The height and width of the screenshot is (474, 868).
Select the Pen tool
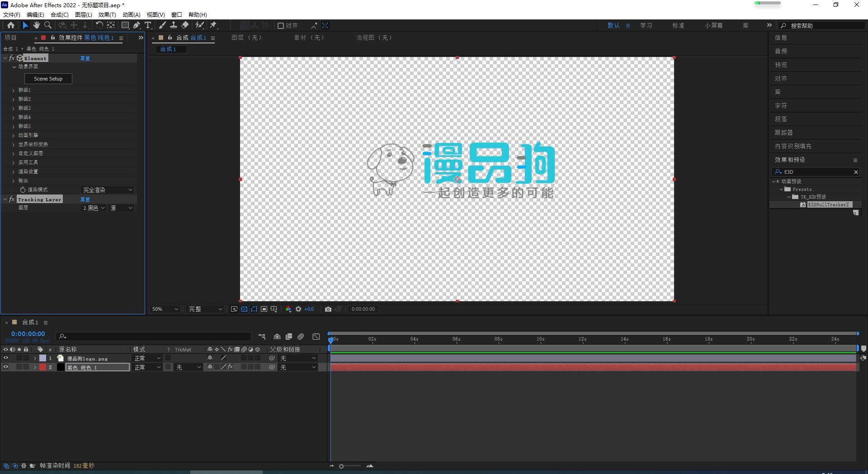pos(137,25)
